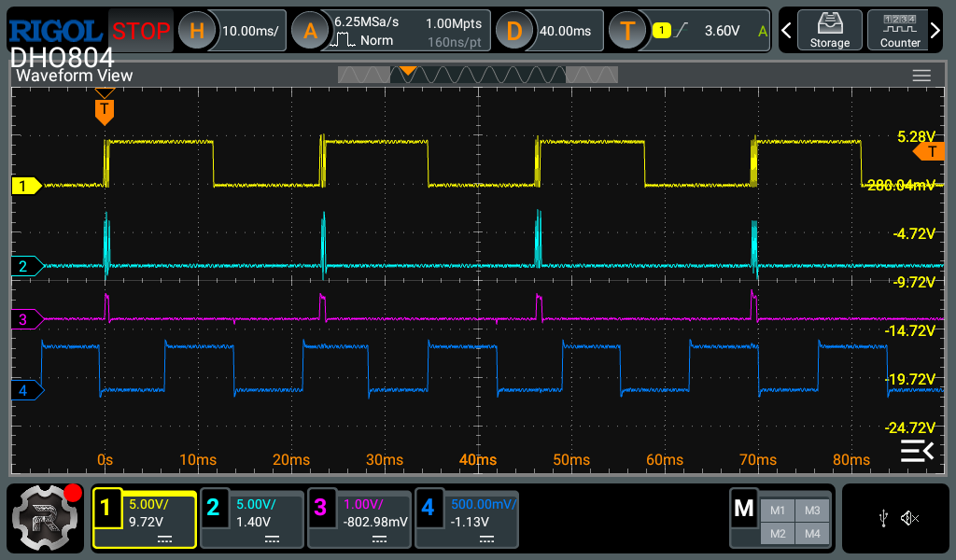Click the channel 1 ground level marker
The width and height of the screenshot is (956, 560).
[26, 186]
